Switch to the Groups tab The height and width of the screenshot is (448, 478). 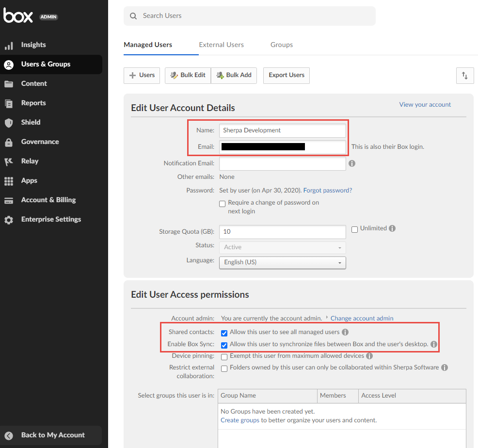tap(282, 45)
